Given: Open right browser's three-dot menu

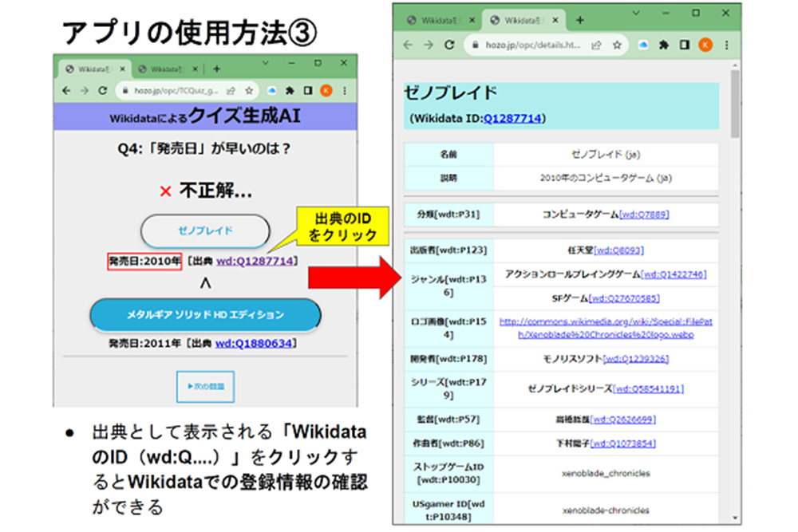Looking at the screenshot, I should click(x=727, y=45).
